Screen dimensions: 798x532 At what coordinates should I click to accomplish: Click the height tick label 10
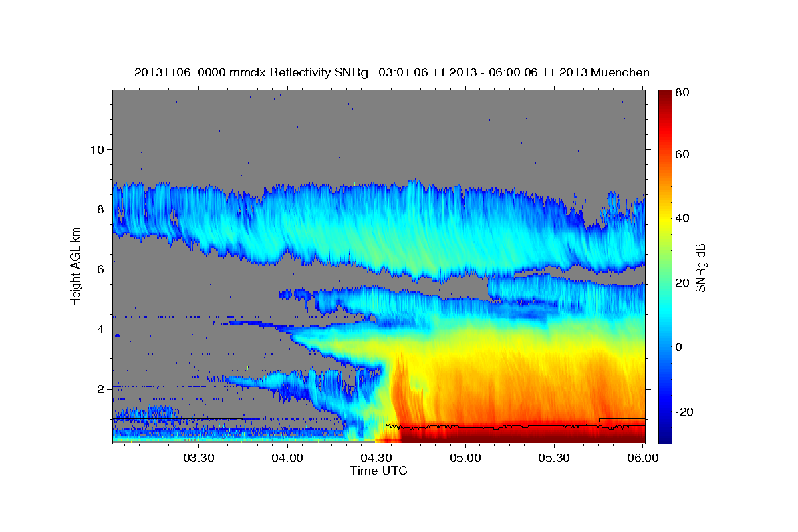pyautogui.click(x=98, y=149)
